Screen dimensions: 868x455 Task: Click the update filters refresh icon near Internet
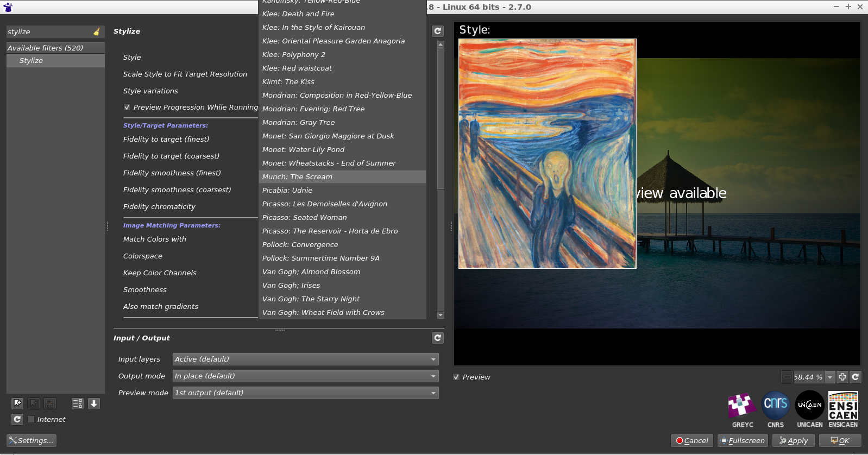pos(17,419)
